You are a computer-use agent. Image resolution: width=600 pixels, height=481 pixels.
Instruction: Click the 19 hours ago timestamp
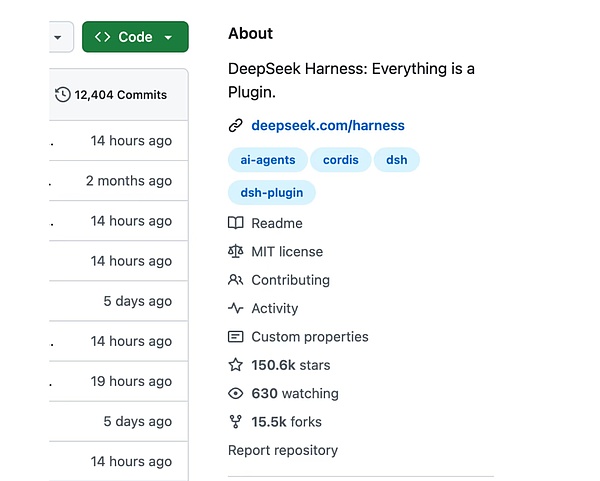pos(131,381)
